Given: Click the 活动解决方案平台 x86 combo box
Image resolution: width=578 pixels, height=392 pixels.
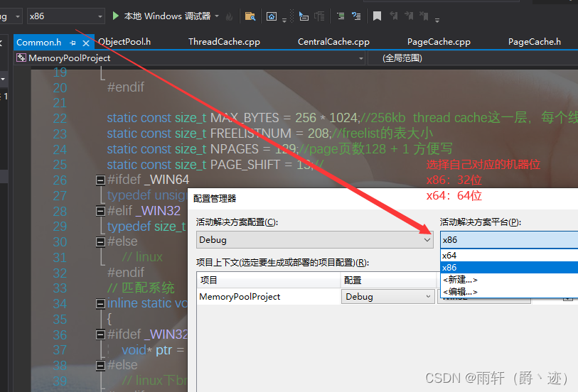Looking at the screenshot, I should (509, 240).
